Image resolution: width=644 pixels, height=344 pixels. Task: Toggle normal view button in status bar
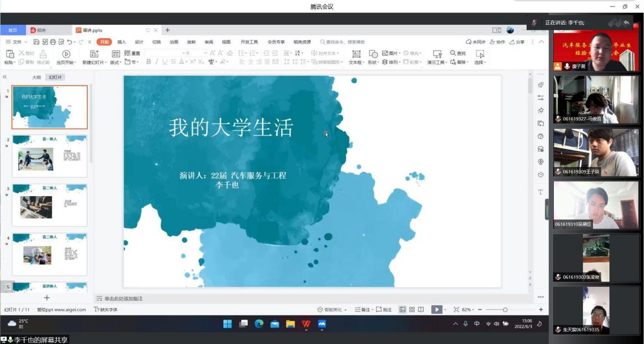[402, 309]
